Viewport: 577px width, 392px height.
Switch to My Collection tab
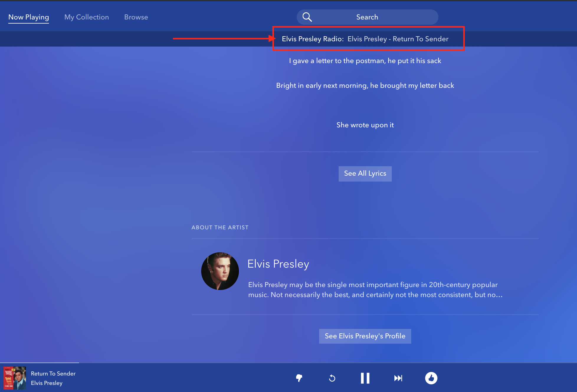[x=86, y=17]
